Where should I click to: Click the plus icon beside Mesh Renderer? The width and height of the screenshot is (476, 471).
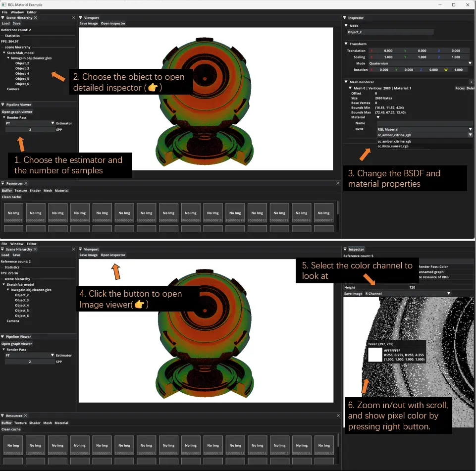point(471,82)
